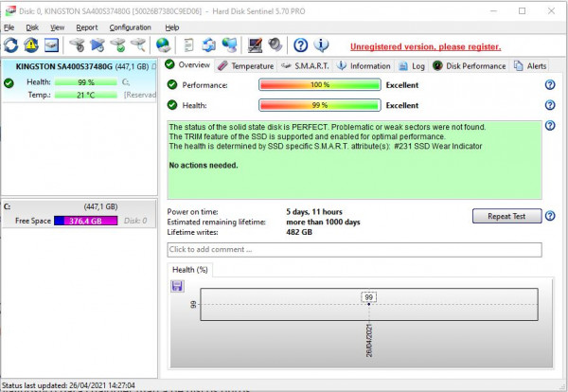Click the Temp. 21 °C bar in disk list

pos(86,95)
